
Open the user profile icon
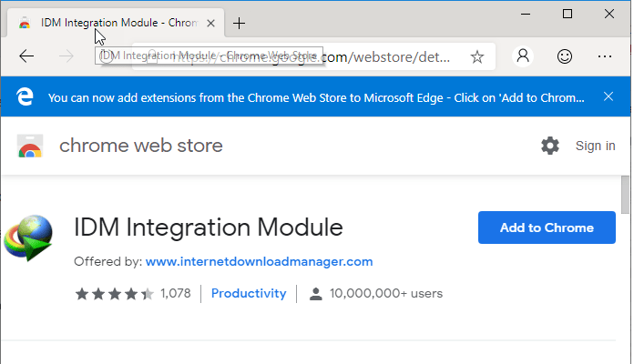coord(523,56)
